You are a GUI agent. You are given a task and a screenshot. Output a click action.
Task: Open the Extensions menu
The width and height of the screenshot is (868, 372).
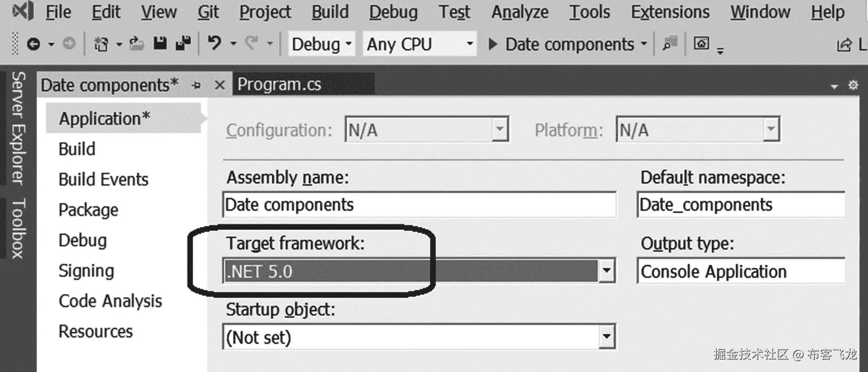point(670,12)
